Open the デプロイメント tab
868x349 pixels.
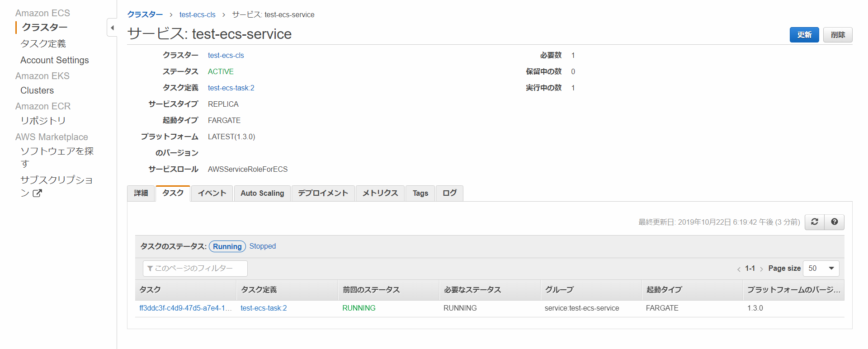[x=323, y=193]
